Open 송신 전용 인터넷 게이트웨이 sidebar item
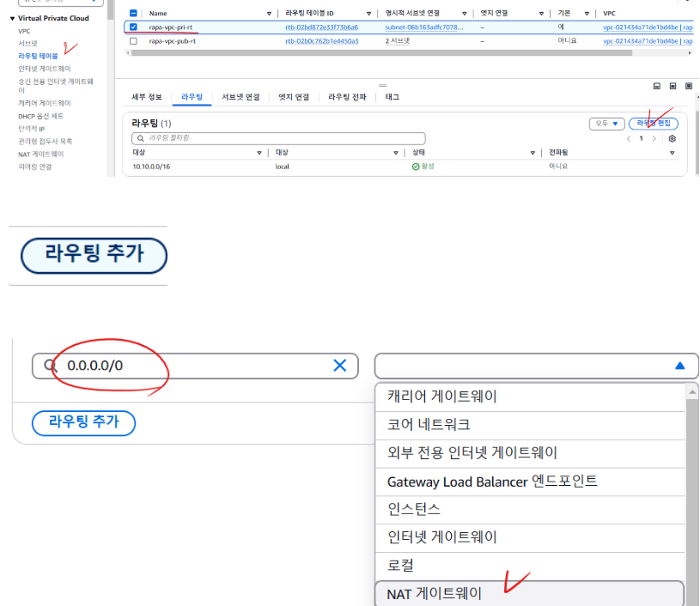700x606 pixels. click(55, 86)
